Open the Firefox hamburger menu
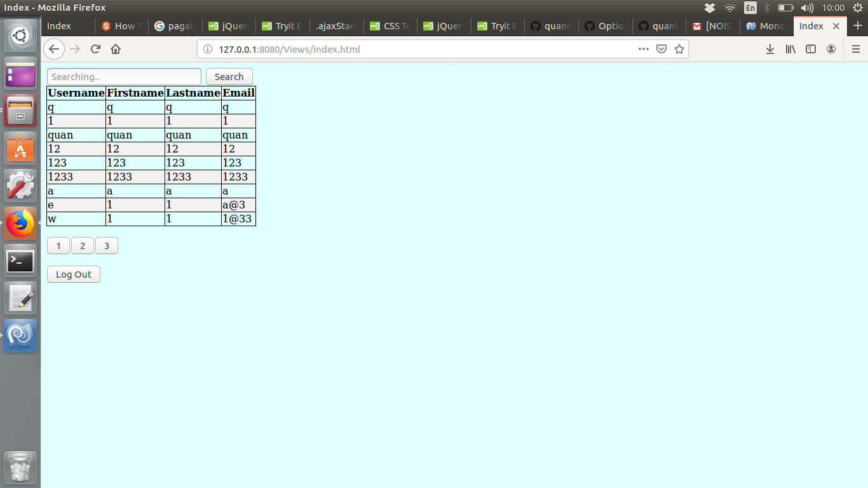Image resolution: width=868 pixels, height=488 pixels. click(x=856, y=48)
